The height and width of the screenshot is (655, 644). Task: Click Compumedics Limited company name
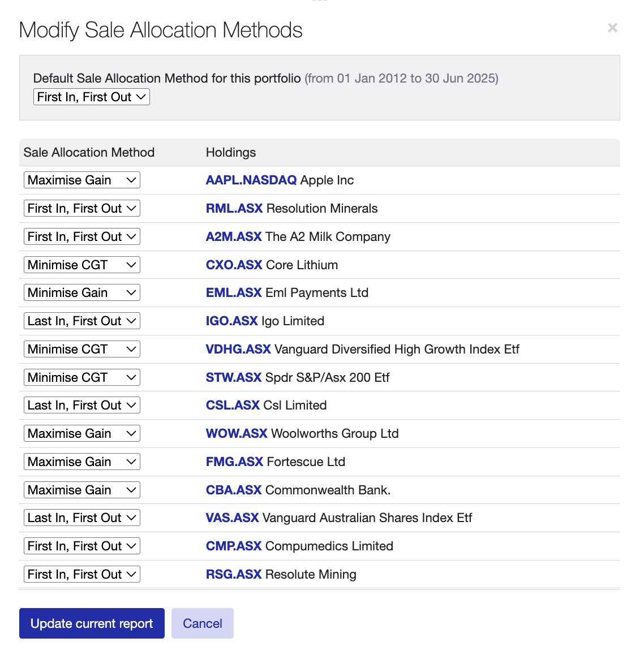pyautogui.click(x=329, y=546)
